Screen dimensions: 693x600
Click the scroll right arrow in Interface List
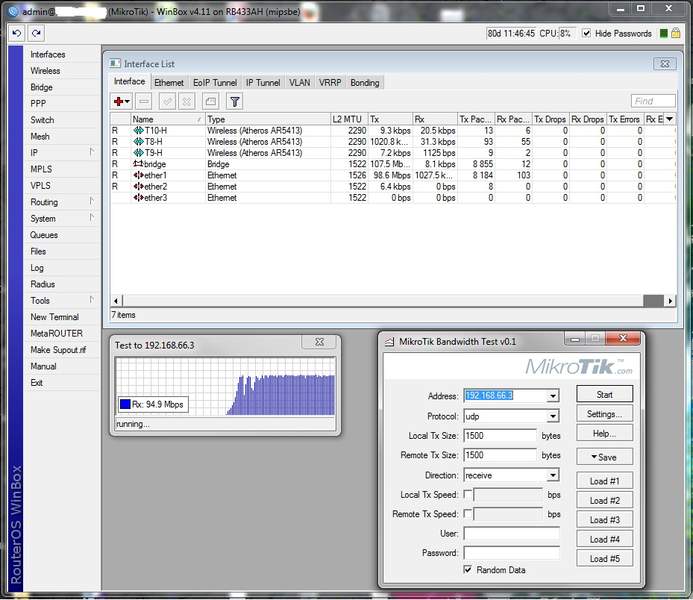pyautogui.click(x=670, y=300)
